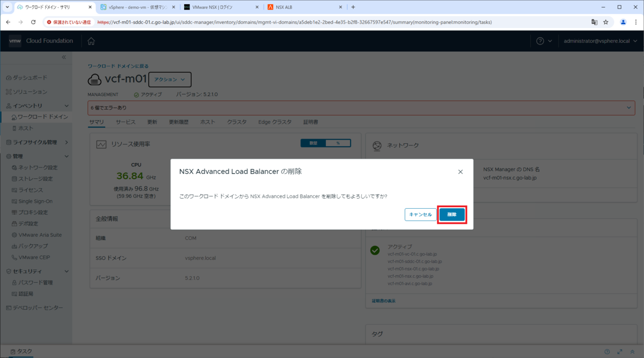Expand administrator@vsphere.local user menu
The height and width of the screenshot is (358, 644).
(x=600, y=41)
